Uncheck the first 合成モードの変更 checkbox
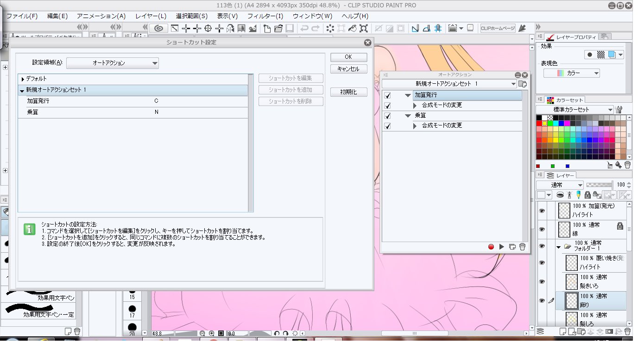This screenshot has height=349, width=644. coord(388,106)
